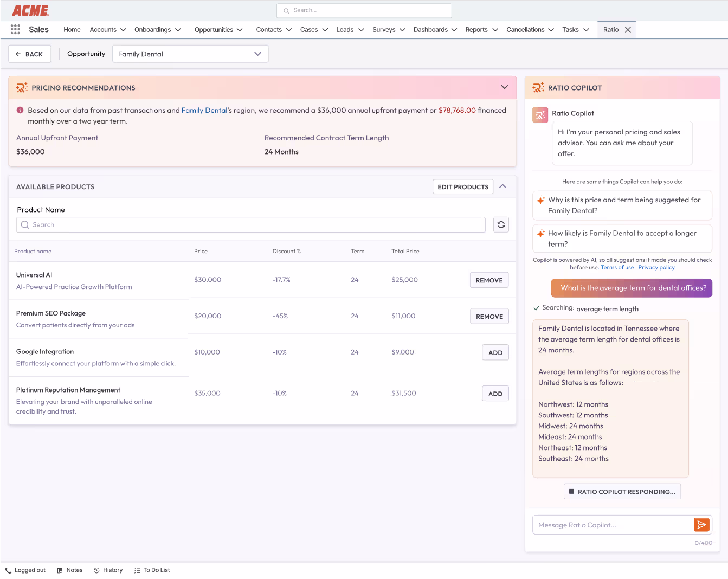Open Notes from the footer bar
The width and height of the screenshot is (728, 579).
click(x=70, y=570)
